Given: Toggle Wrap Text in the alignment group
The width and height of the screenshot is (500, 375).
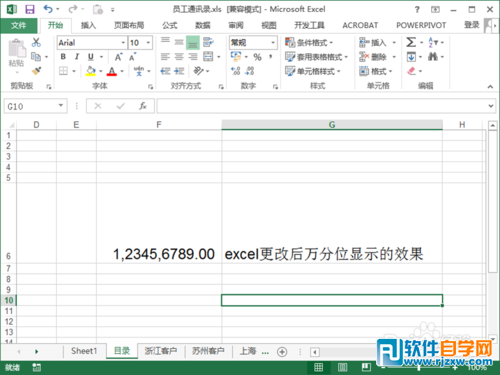Looking at the screenshot, I should pos(208,42).
